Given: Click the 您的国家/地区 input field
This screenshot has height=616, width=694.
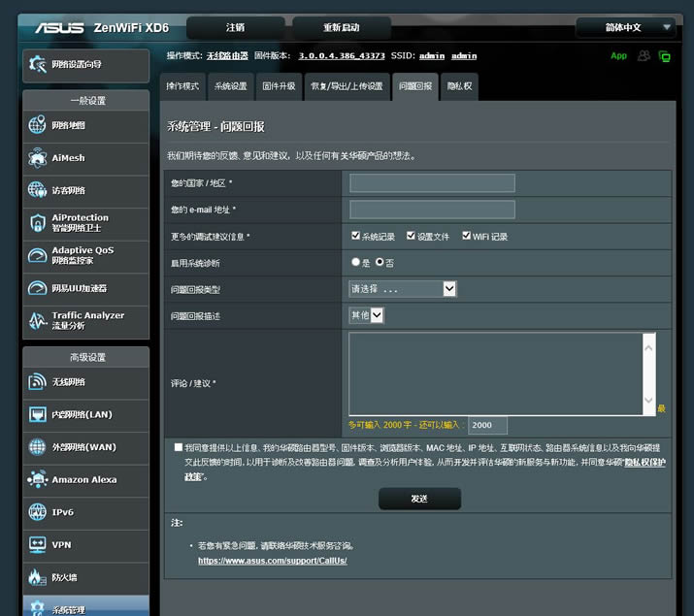Looking at the screenshot, I should (x=432, y=183).
